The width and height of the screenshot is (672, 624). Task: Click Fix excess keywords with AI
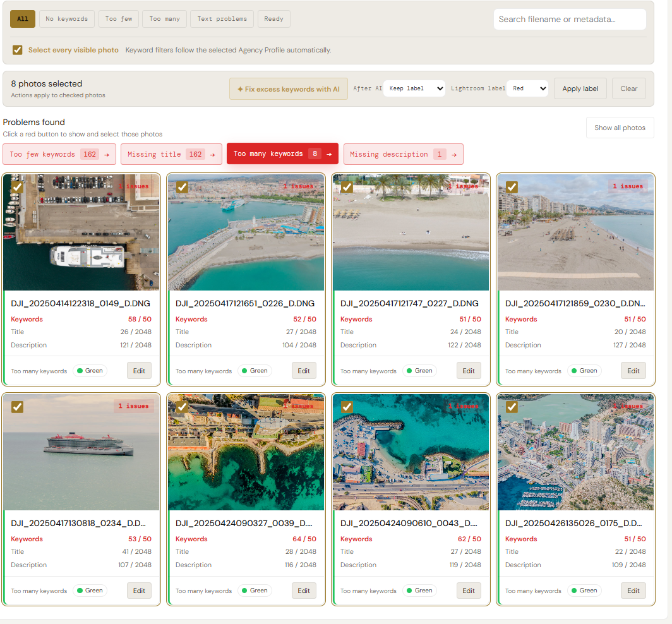[289, 88]
